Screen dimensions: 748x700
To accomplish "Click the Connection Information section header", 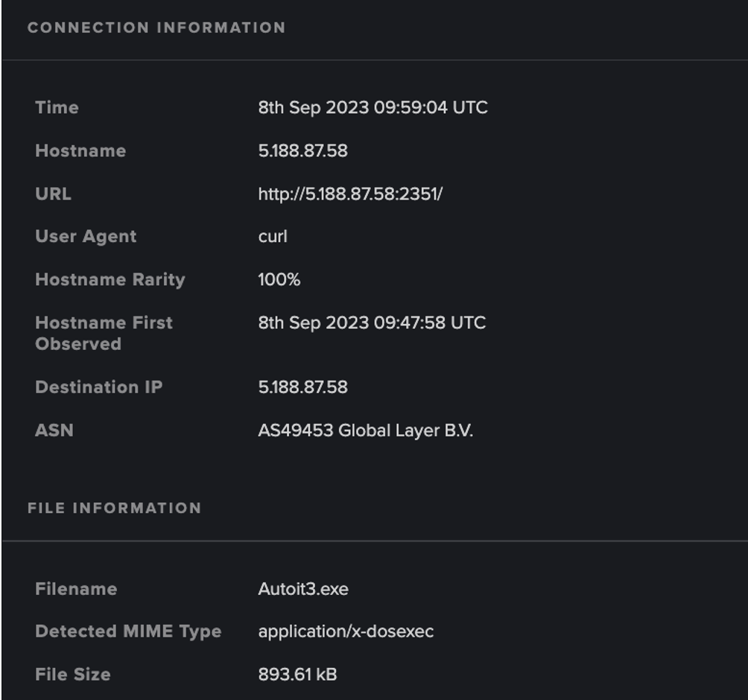I will [x=156, y=28].
